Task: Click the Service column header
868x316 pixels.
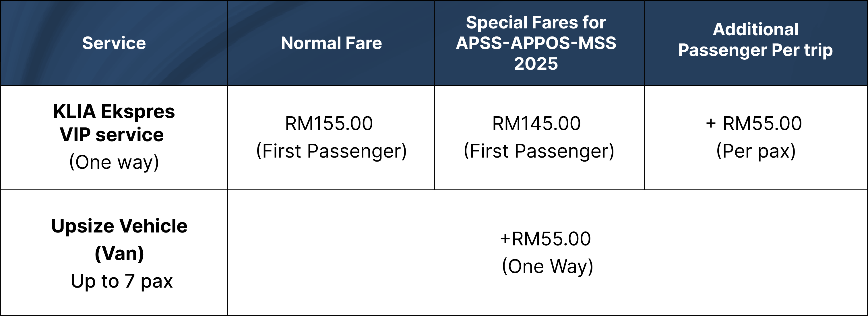Action: pos(114,43)
